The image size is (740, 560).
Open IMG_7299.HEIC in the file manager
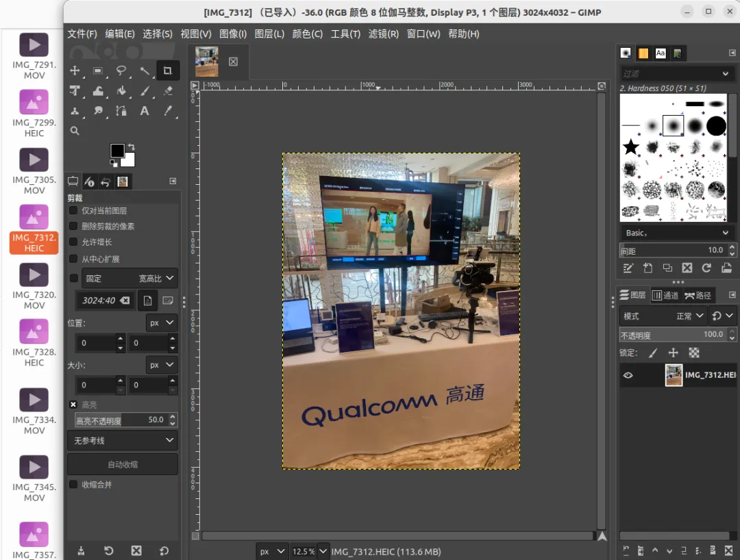(x=34, y=114)
